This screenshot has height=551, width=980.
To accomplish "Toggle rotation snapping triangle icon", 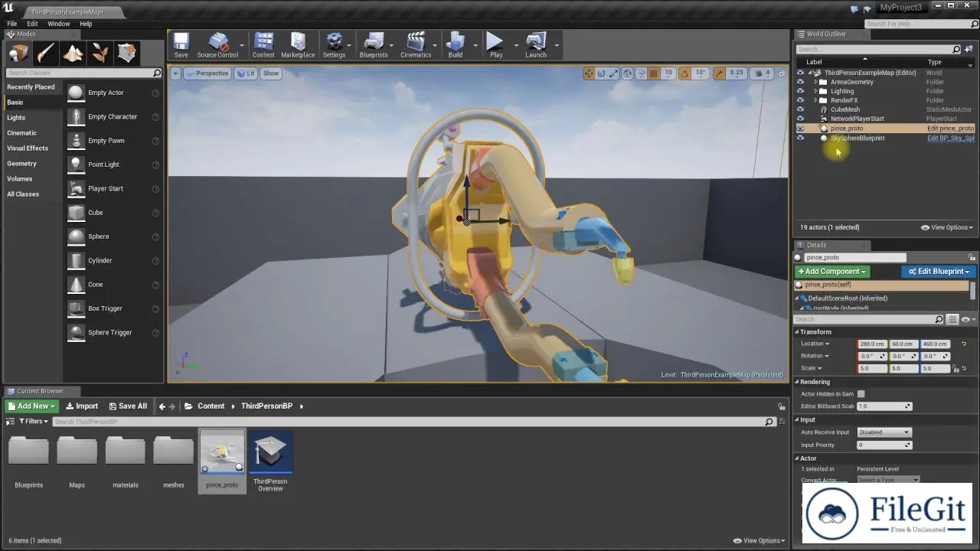I will 683,73.
